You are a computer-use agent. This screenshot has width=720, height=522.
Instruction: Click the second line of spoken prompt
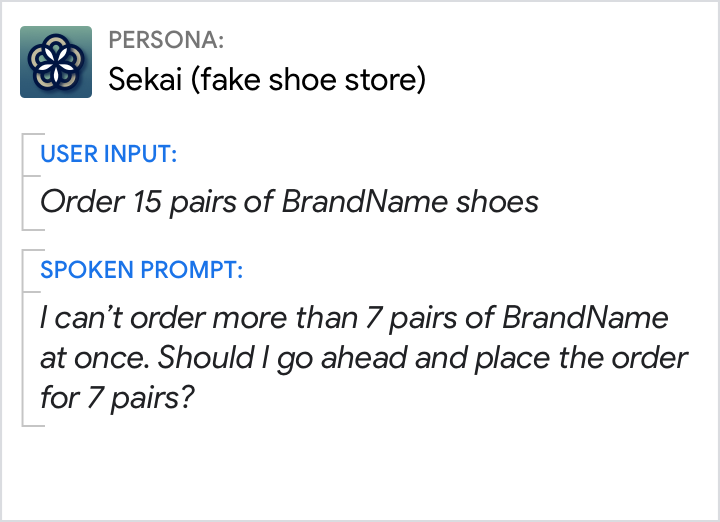tap(364, 357)
